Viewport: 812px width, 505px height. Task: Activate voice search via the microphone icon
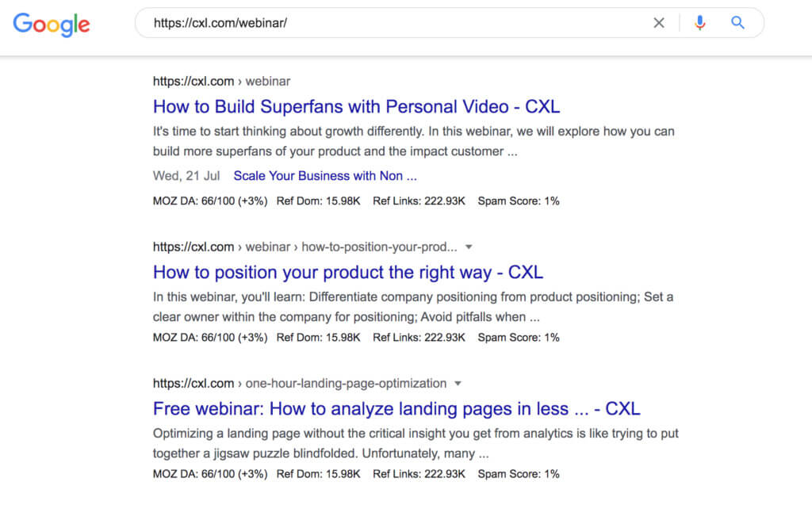coord(699,23)
